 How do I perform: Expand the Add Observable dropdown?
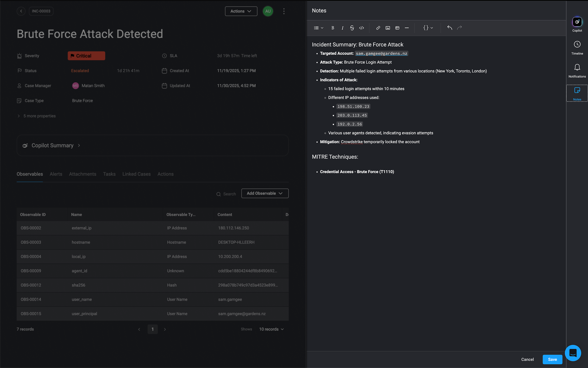[265, 193]
